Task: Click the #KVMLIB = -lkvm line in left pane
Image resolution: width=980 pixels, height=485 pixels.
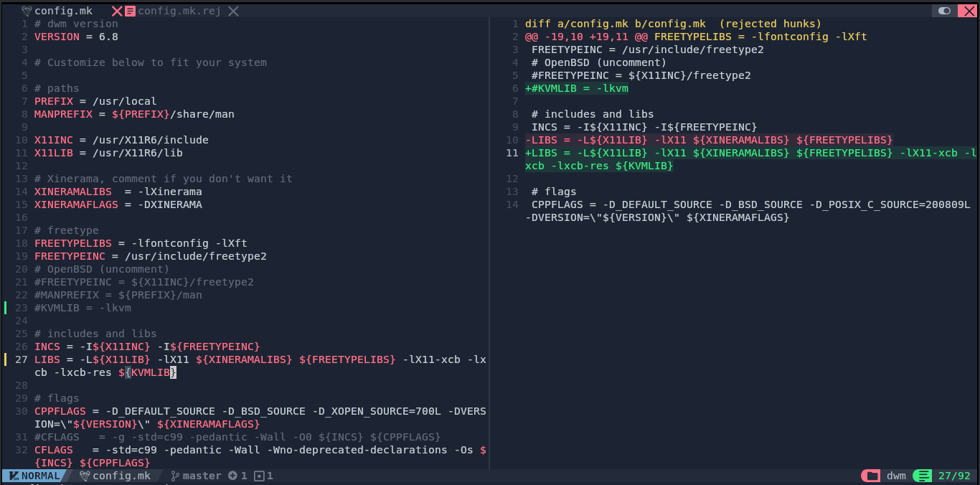Action: click(83, 308)
